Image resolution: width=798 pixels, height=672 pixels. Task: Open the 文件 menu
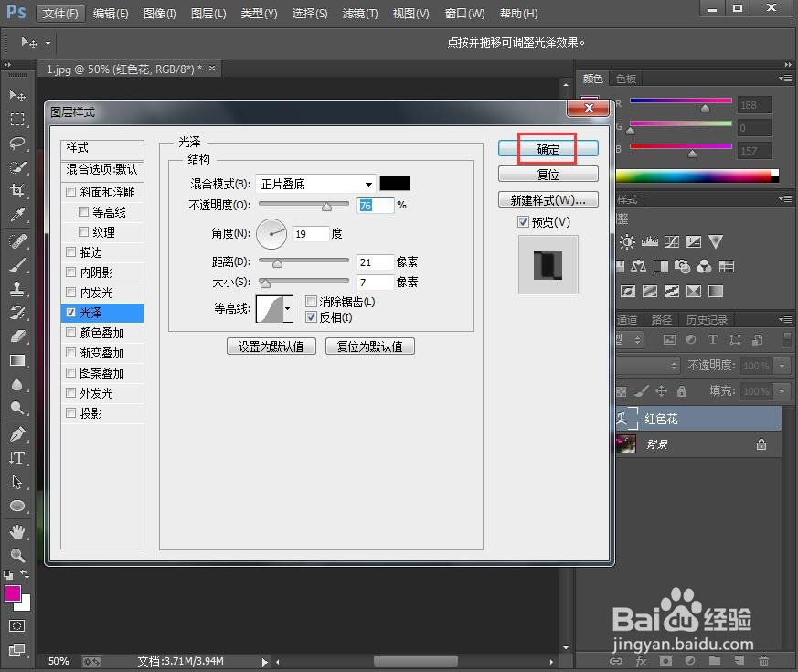60,13
